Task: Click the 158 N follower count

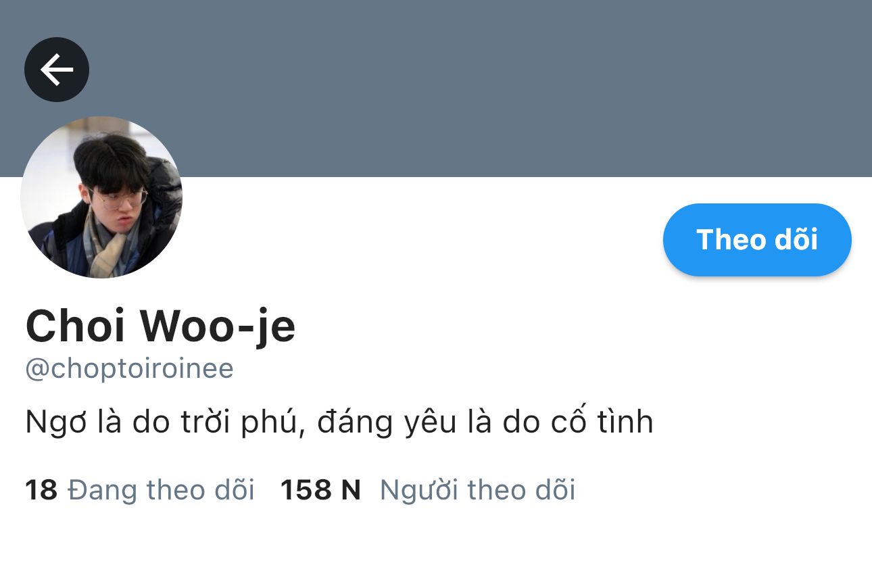Action: coord(320,490)
